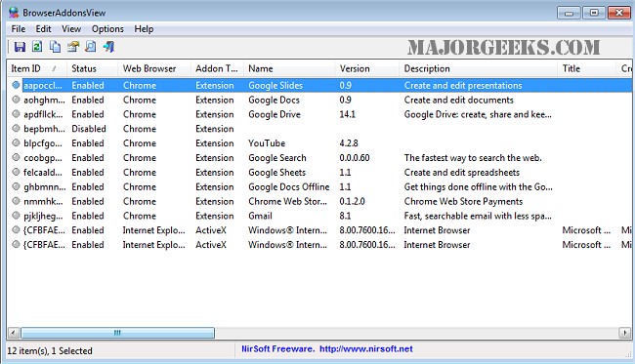Sort by the Item ID column header
The width and height of the screenshot is (635, 364).
click(37, 68)
